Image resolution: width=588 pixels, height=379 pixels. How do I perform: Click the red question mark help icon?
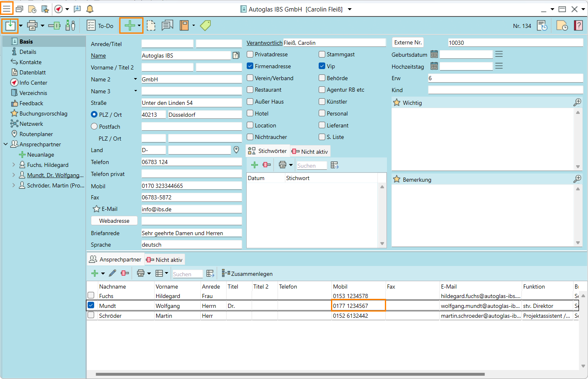[578, 25]
